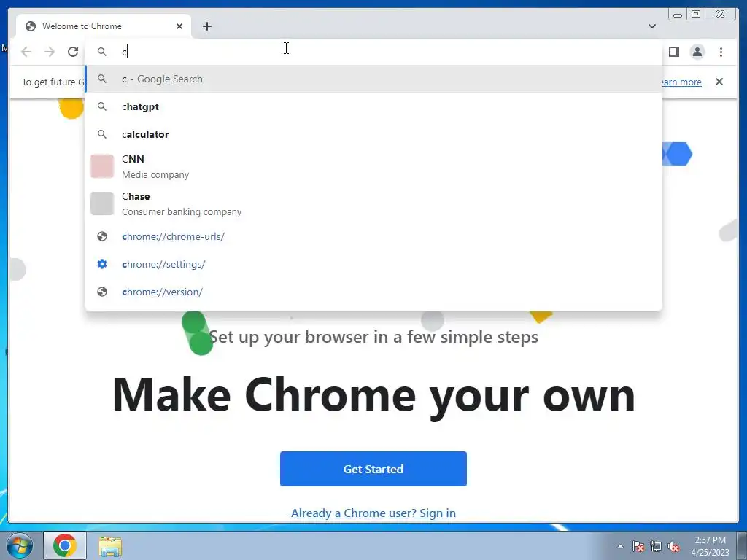This screenshot has height=560, width=747.
Task: Close the Welcome to Chrome tab
Action: [x=179, y=26]
